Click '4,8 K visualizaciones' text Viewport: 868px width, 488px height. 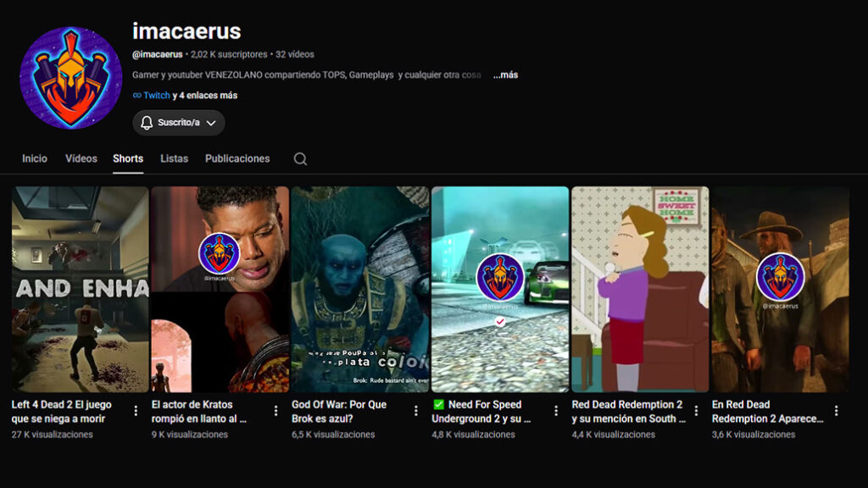[473, 435]
